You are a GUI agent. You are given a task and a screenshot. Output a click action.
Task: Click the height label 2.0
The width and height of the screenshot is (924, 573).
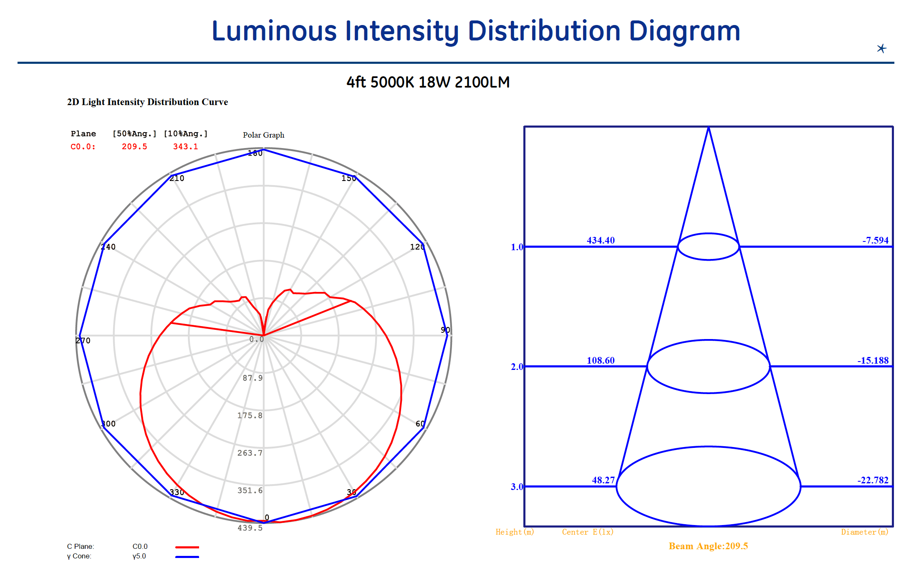click(517, 367)
